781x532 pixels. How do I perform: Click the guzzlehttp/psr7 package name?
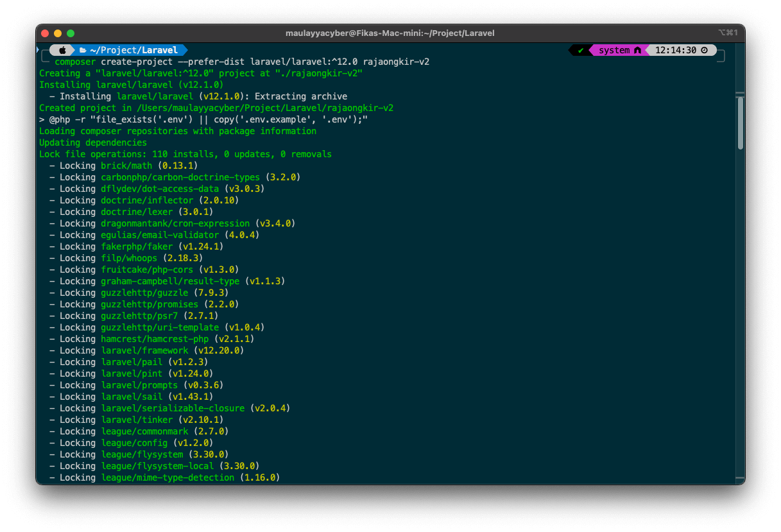pos(139,316)
